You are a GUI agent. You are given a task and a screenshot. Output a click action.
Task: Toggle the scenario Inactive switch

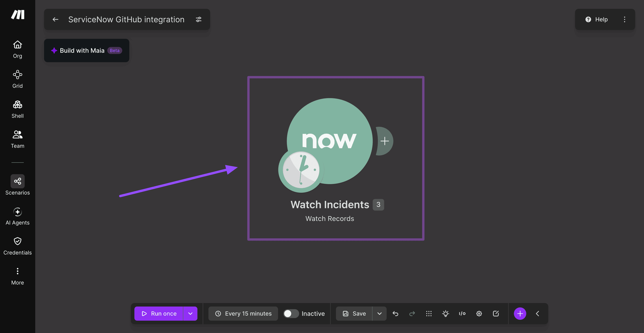(291, 313)
